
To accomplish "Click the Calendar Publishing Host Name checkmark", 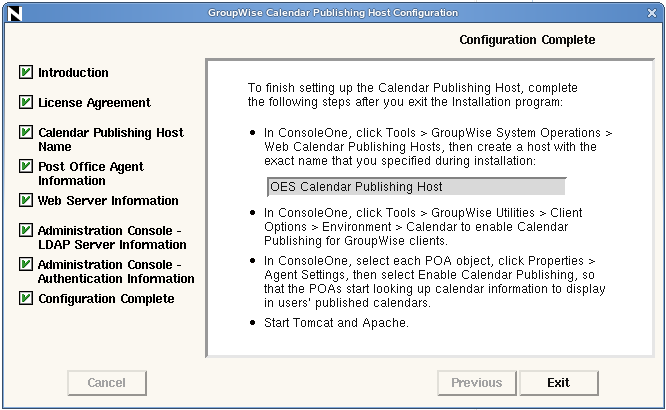I will (26, 133).
